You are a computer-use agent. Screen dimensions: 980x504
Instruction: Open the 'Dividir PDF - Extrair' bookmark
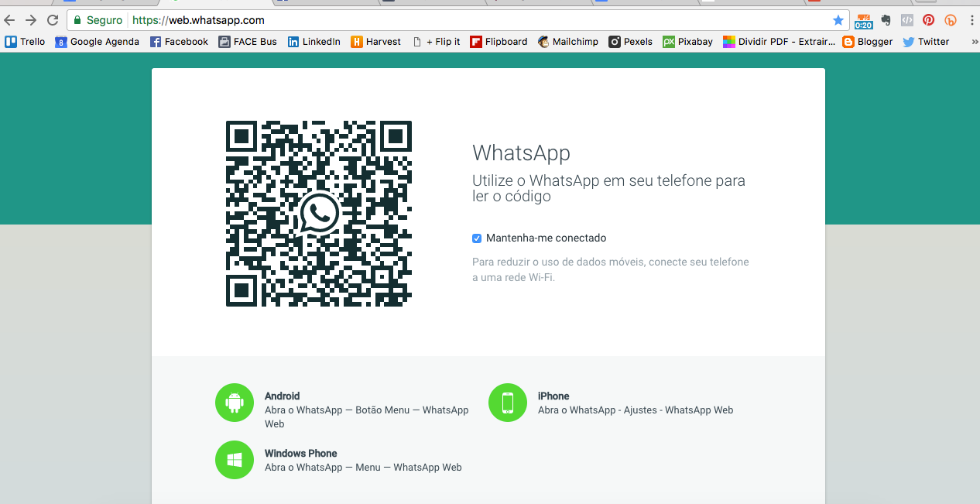click(778, 42)
